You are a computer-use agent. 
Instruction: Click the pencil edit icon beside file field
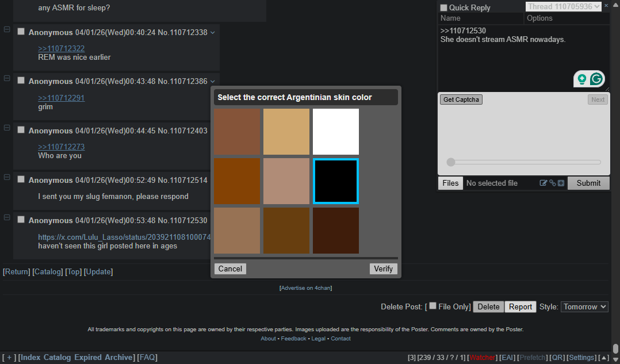544,183
